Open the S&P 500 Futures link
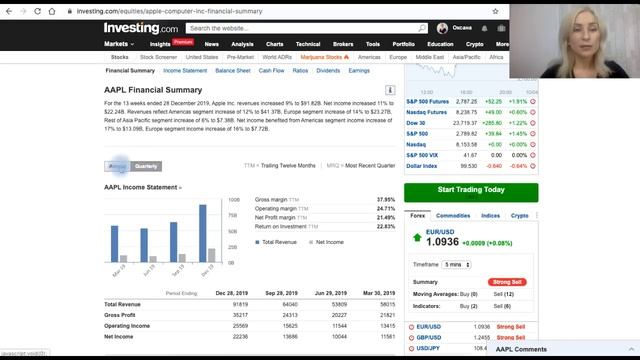Image resolution: width=640 pixels, height=360 pixels. [427, 102]
